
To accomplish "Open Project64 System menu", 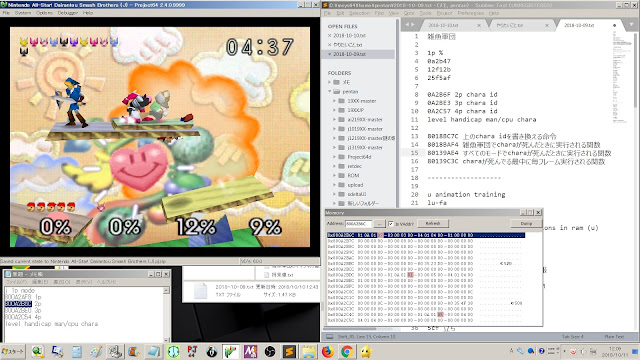I will point(23,13).
